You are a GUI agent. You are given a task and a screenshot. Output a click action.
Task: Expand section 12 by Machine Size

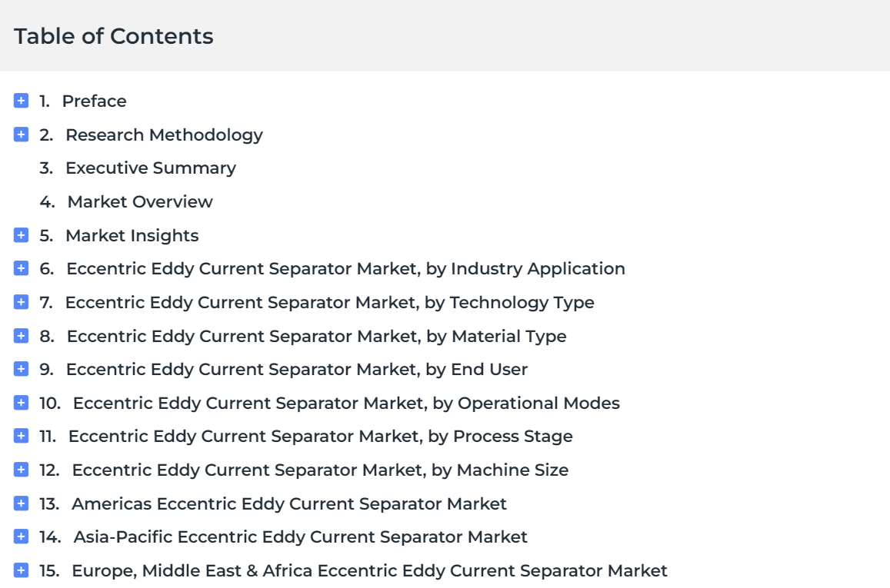[21, 470]
